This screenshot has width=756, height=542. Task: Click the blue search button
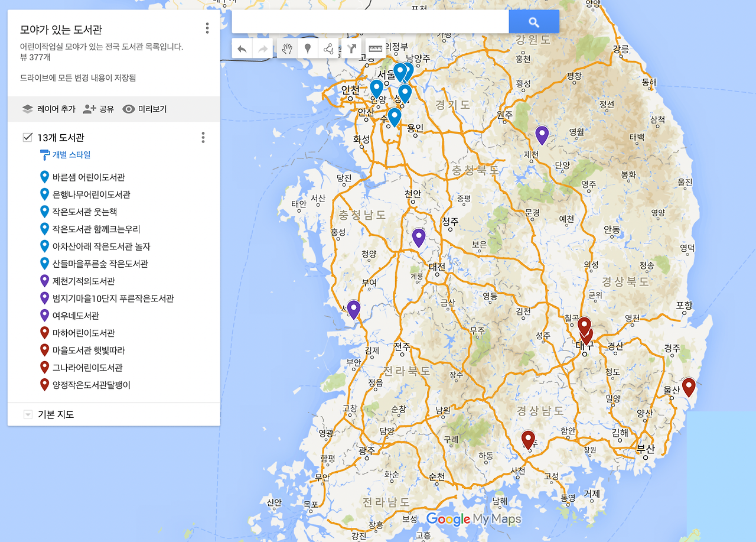point(534,22)
